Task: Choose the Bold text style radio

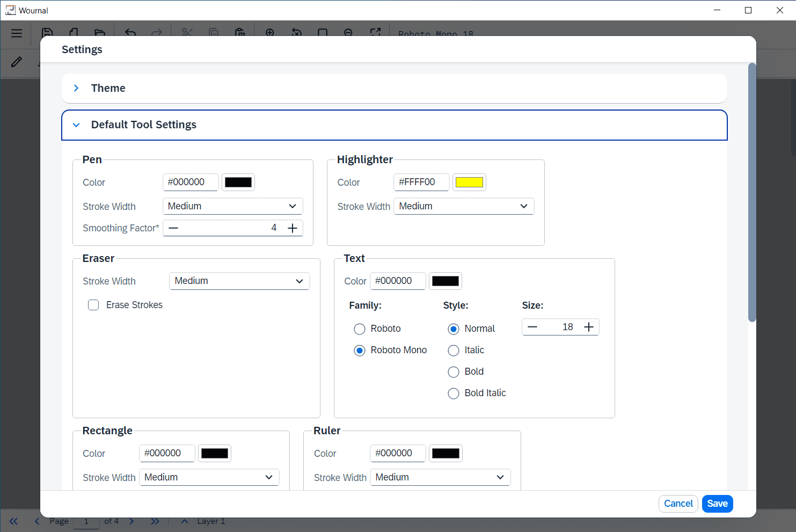Action: pyautogui.click(x=454, y=371)
